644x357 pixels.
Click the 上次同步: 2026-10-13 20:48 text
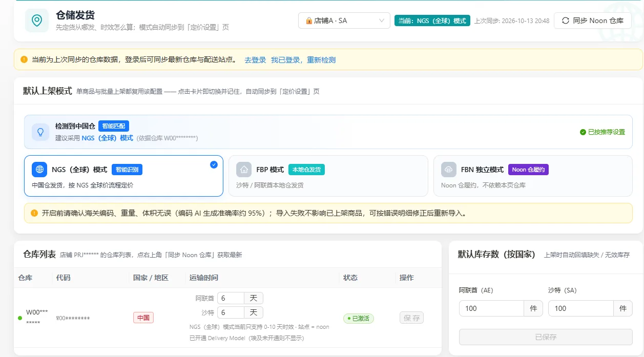512,21
